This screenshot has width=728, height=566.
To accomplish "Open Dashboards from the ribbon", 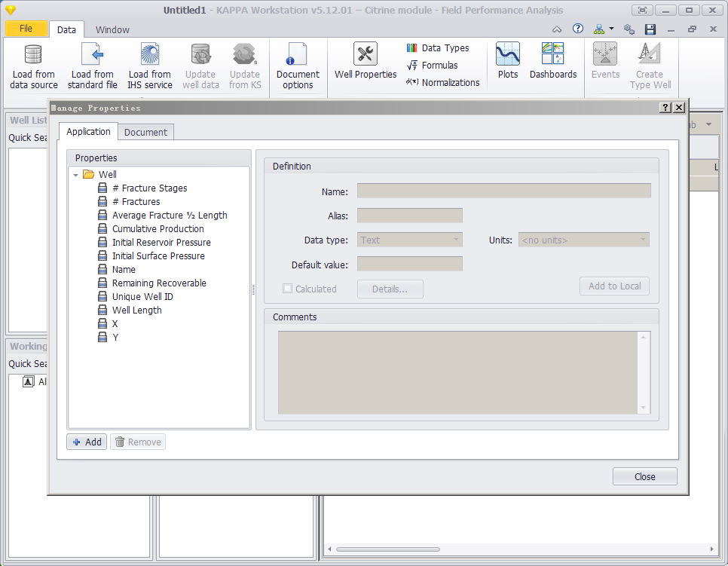I will (x=553, y=61).
